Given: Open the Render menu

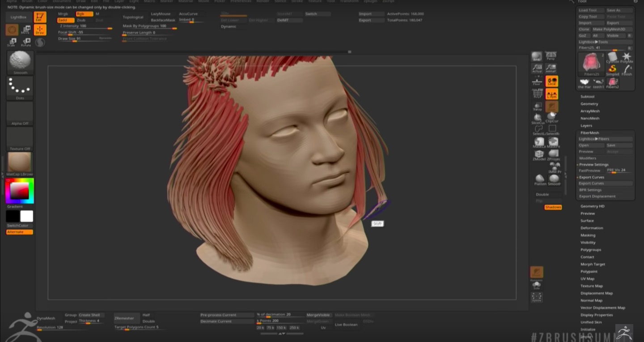Looking at the screenshot, I should pos(263,1).
